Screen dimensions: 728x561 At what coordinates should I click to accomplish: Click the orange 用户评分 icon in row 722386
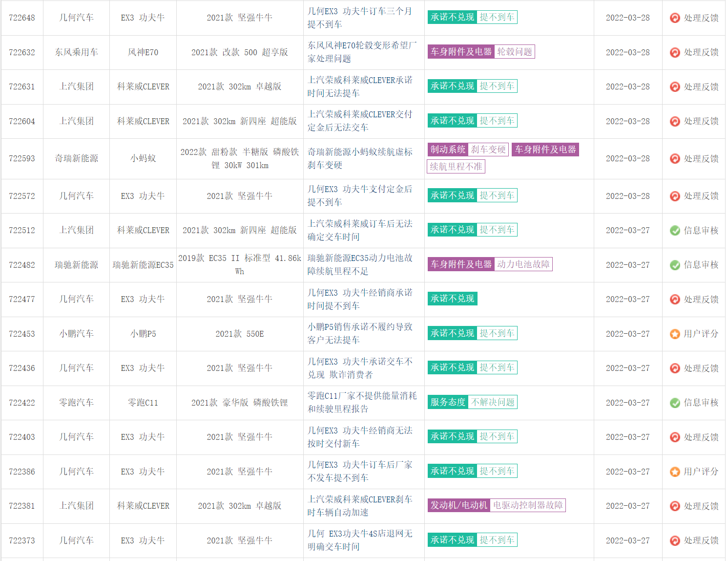pos(675,472)
